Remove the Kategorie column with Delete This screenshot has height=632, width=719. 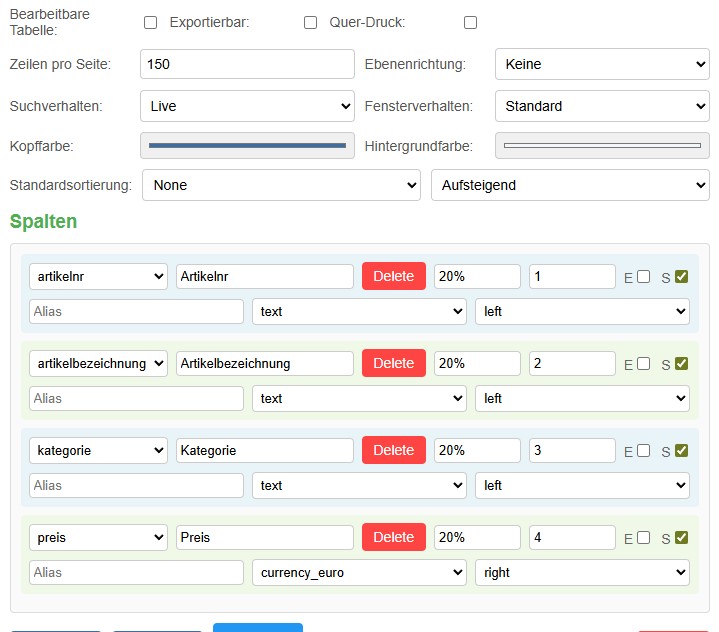pos(393,451)
